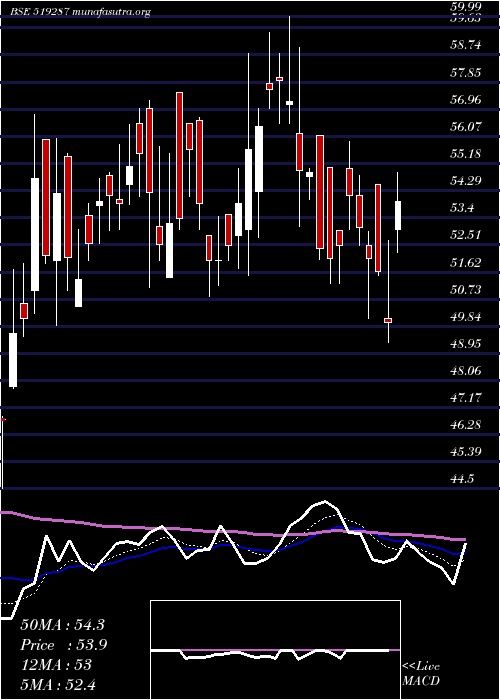Viewport: 500px width, 700px height.
Task: Click the 45.39 price axis label
Action: pos(467,452)
